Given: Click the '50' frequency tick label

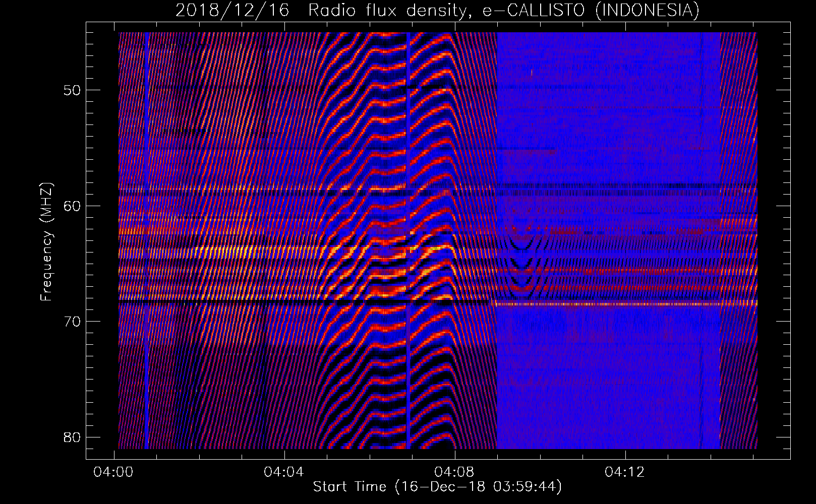Looking at the screenshot, I should [x=72, y=90].
